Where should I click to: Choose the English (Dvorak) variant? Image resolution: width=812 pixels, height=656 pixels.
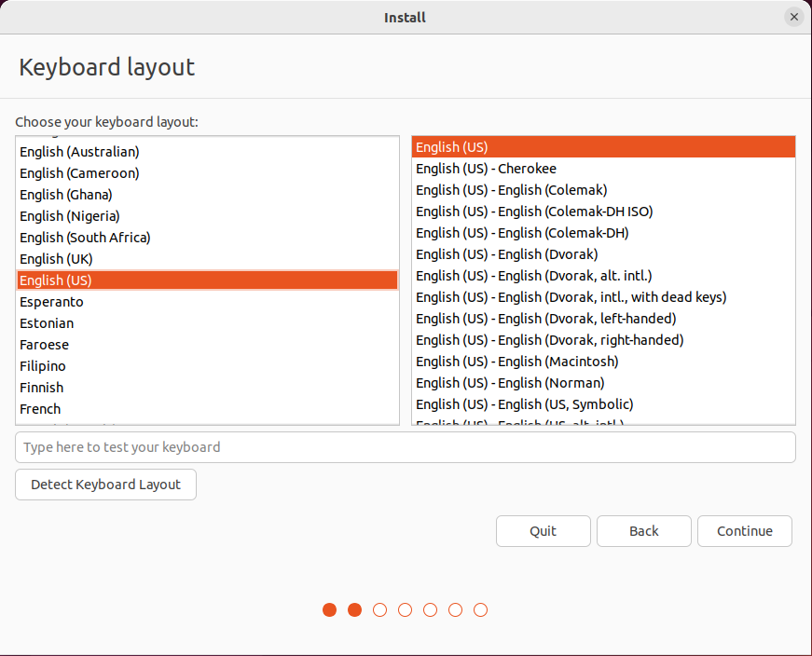603,254
